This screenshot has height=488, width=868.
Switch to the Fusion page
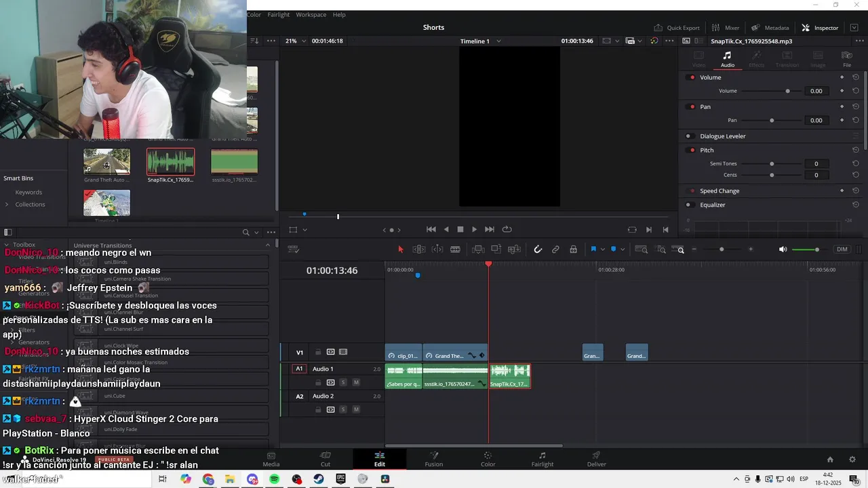click(x=434, y=459)
